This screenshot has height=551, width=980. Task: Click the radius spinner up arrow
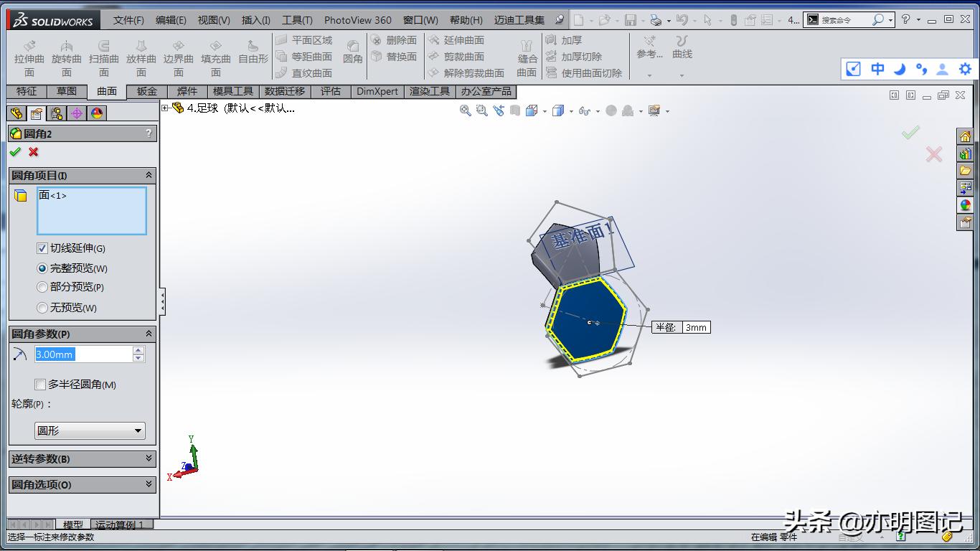point(138,350)
